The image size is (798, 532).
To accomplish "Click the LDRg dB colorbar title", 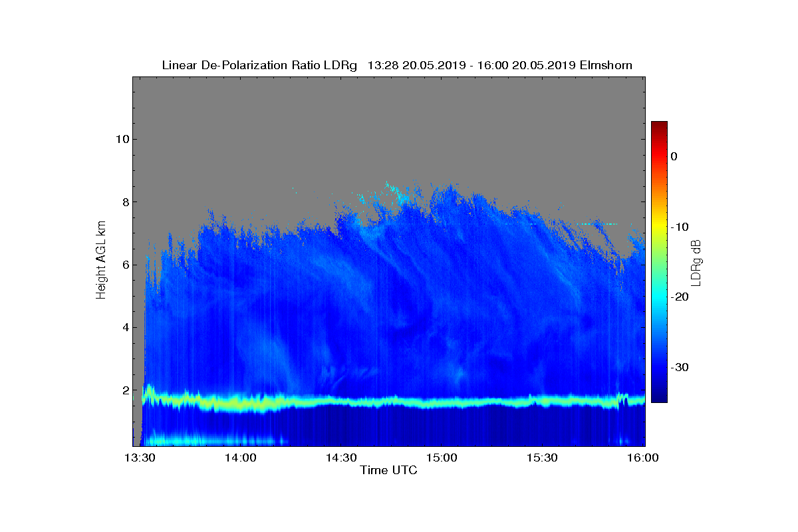I will pos(696,263).
